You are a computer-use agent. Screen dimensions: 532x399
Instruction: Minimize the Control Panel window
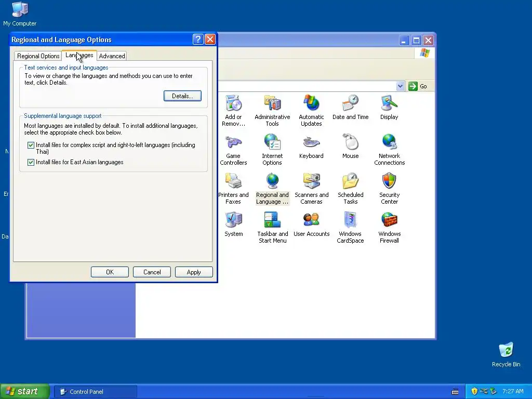[404, 41]
